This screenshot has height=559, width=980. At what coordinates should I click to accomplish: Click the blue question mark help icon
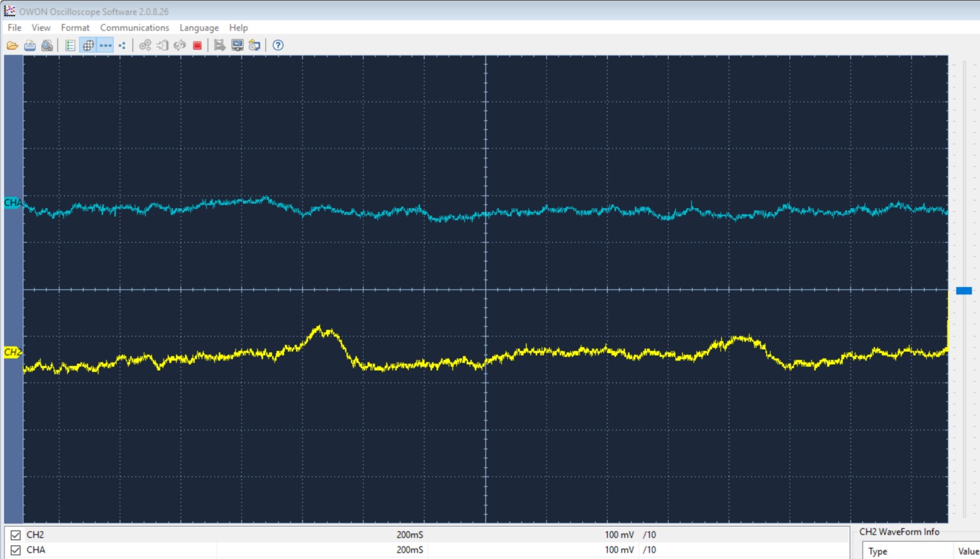[x=278, y=45]
